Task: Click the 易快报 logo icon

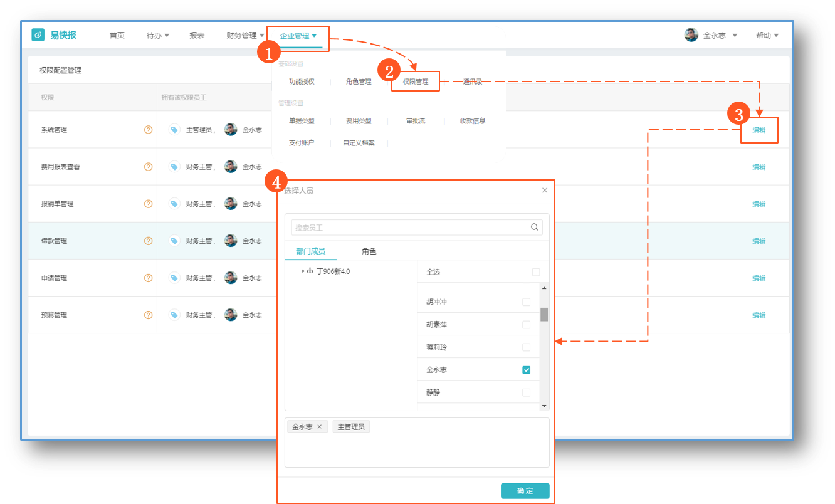Action: 38,35
